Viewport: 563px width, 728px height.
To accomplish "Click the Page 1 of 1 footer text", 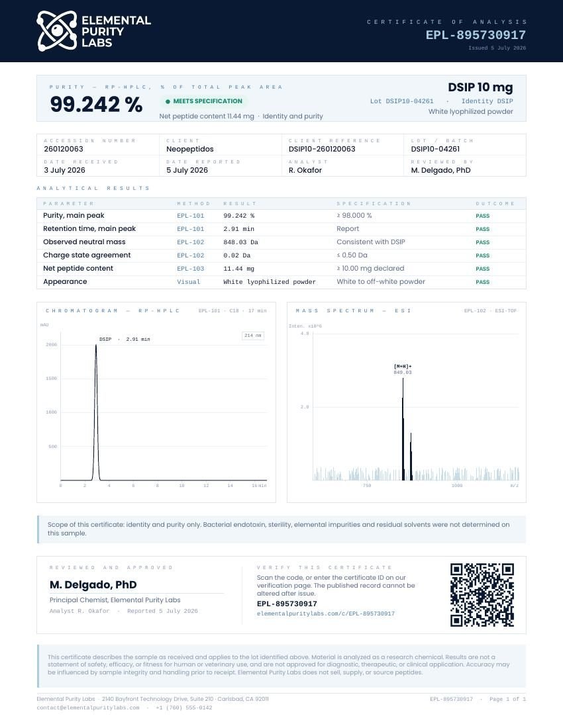I will pyautogui.click(x=508, y=699).
